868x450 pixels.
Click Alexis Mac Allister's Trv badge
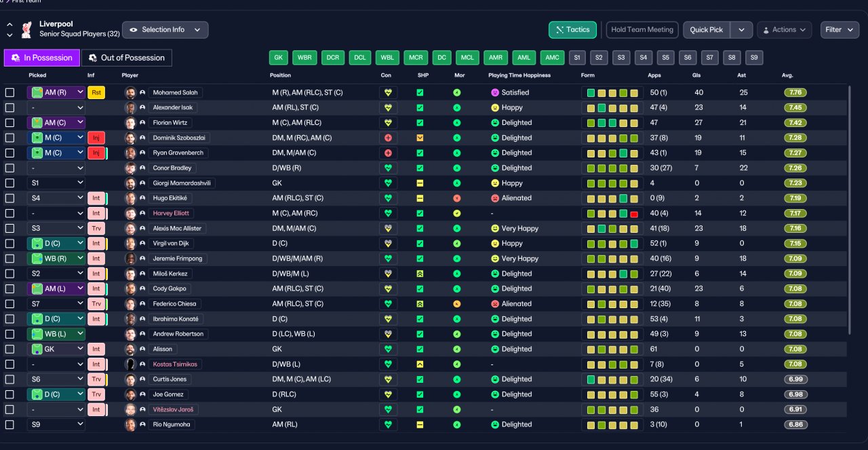[x=96, y=229]
